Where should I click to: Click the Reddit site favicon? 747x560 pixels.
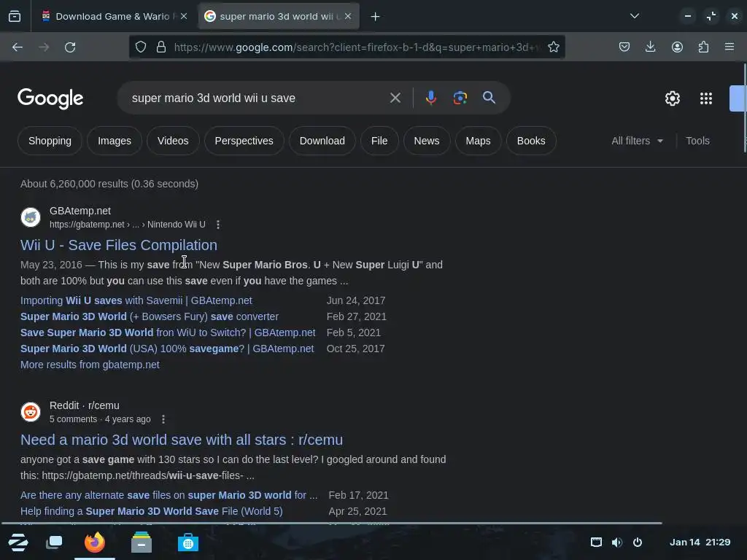[x=31, y=412]
